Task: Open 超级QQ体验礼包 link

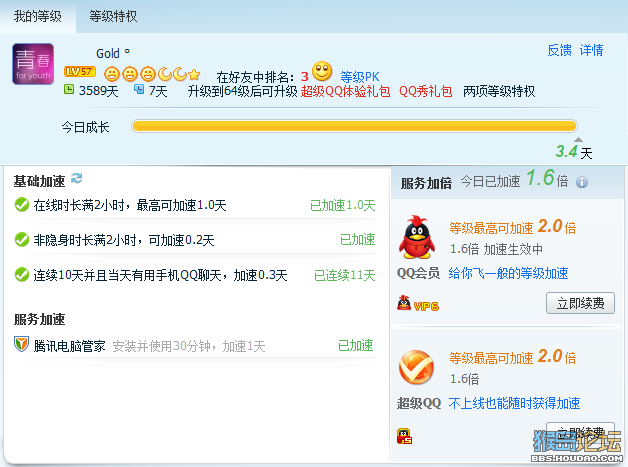Action: [346, 91]
